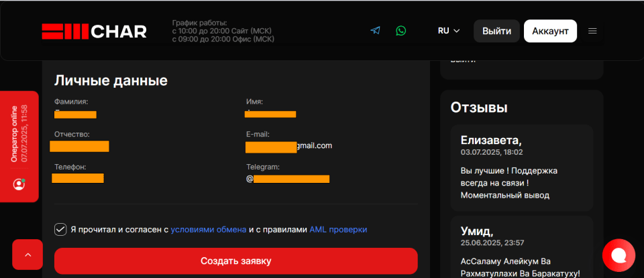
Task: Click the scroll-to-top arrow button
Action: pos(28,255)
